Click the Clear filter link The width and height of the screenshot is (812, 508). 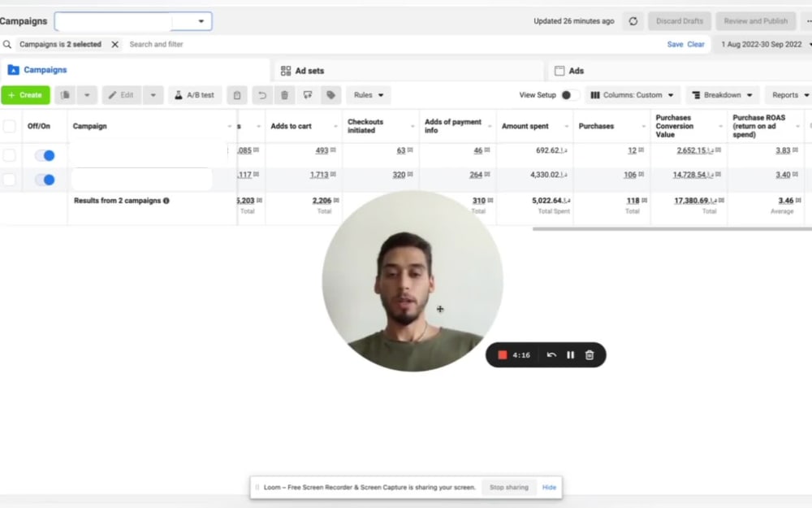point(696,45)
